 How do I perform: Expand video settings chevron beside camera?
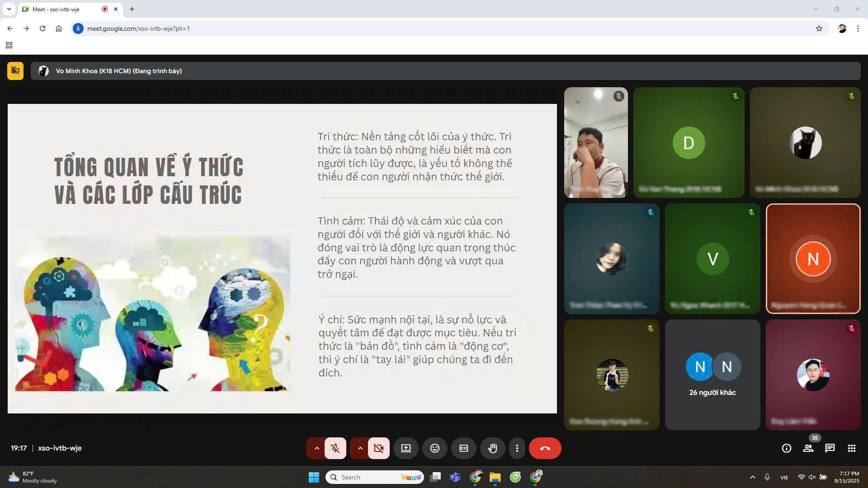click(360, 448)
